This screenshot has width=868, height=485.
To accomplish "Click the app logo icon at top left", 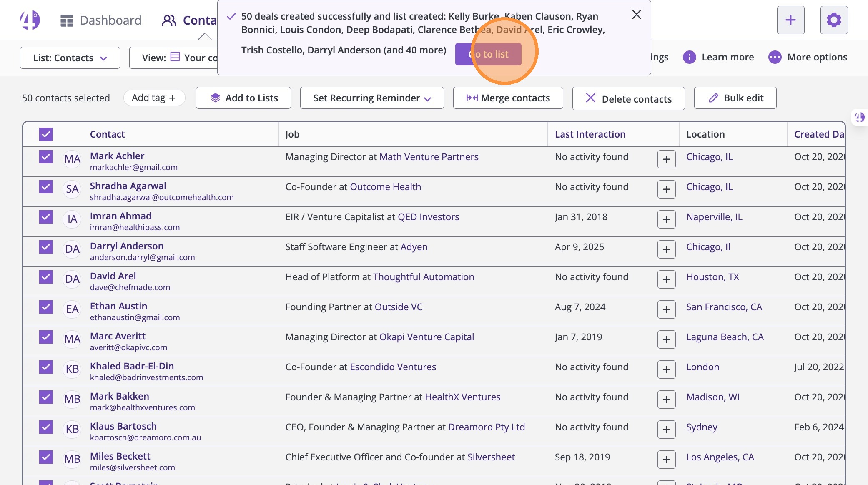I will [x=30, y=20].
